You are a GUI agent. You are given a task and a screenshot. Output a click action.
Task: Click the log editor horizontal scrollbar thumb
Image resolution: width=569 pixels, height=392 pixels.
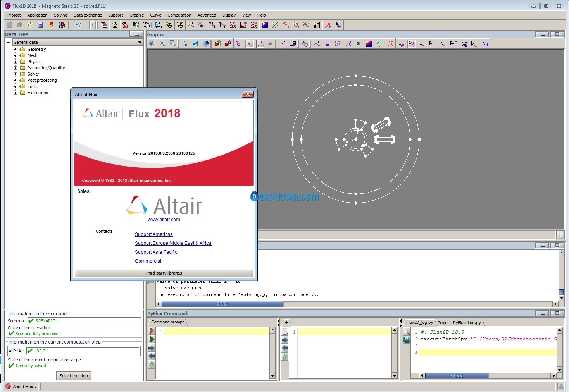pyautogui.click(x=457, y=376)
